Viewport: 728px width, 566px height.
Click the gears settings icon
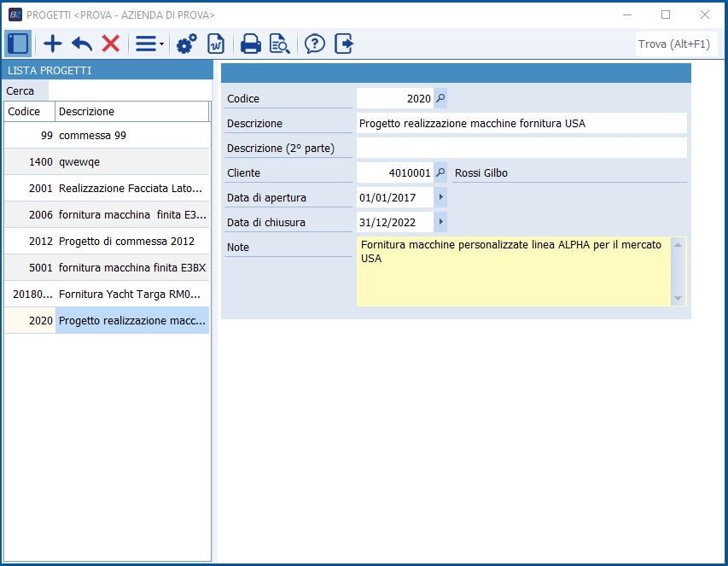(186, 44)
